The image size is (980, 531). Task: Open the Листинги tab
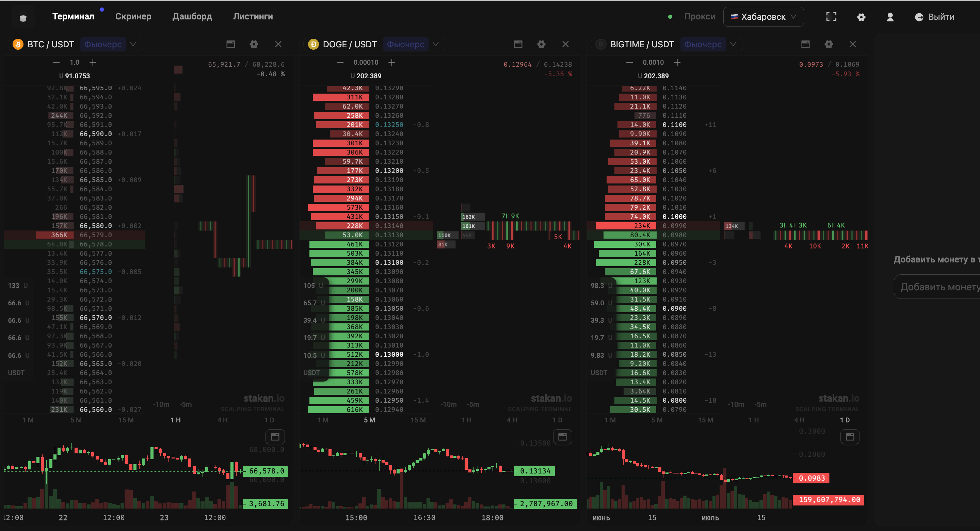[253, 16]
